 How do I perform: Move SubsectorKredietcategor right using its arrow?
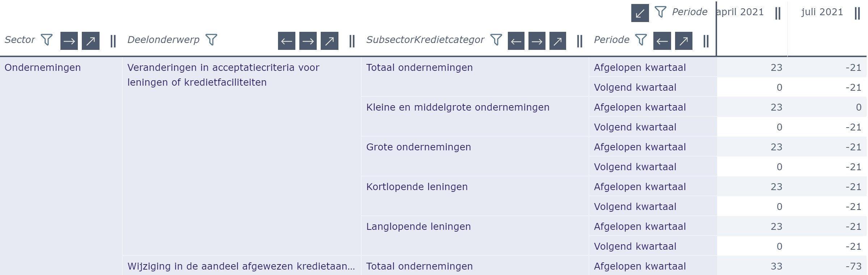click(537, 41)
